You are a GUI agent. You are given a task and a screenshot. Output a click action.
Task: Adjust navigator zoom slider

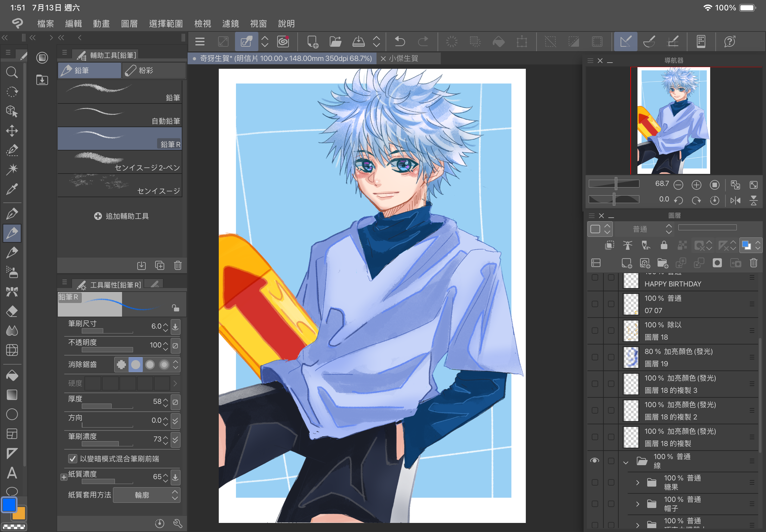tap(613, 184)
